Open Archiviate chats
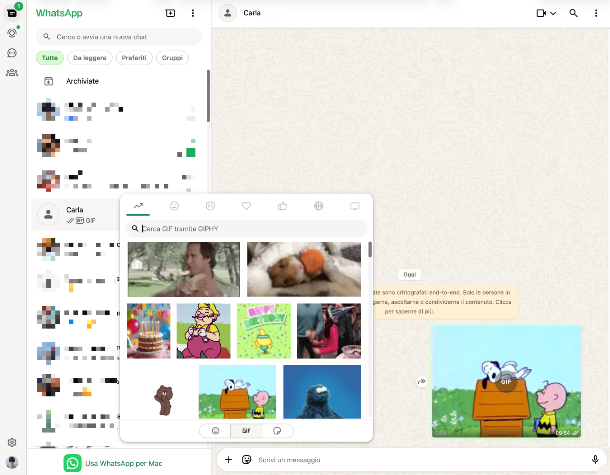Screen dimensions: 610x475 119,81
